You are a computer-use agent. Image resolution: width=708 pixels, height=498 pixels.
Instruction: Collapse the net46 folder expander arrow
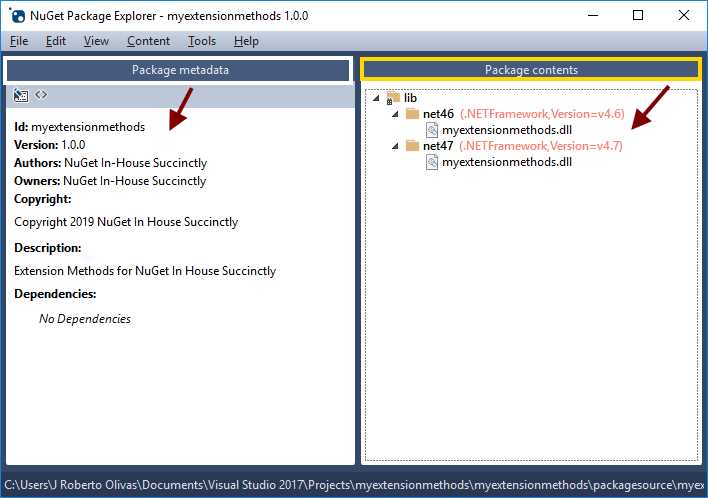(x=395, y=114)
